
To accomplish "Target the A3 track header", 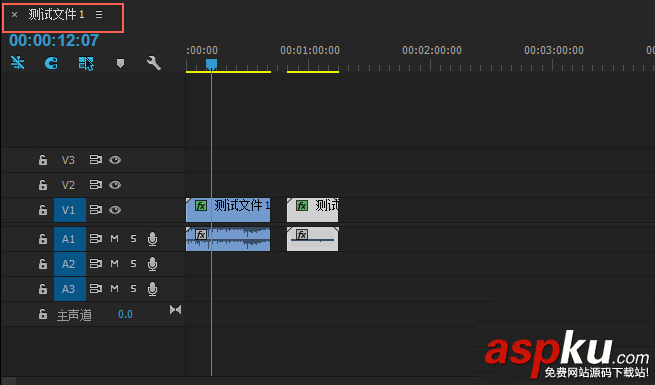I will (x=70, y=289).
